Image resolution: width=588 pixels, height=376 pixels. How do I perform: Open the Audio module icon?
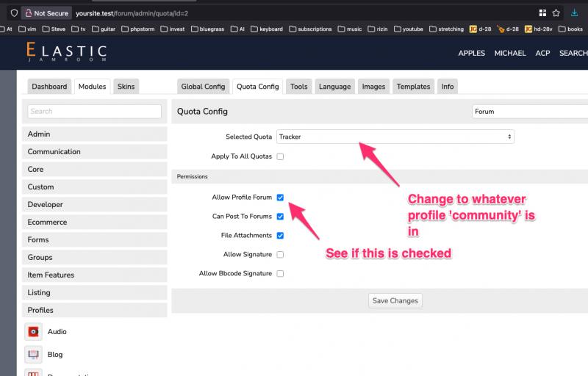click(33, 331)
